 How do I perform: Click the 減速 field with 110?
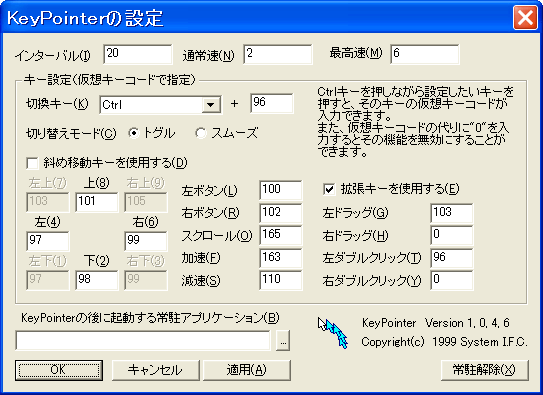[281, 280]
